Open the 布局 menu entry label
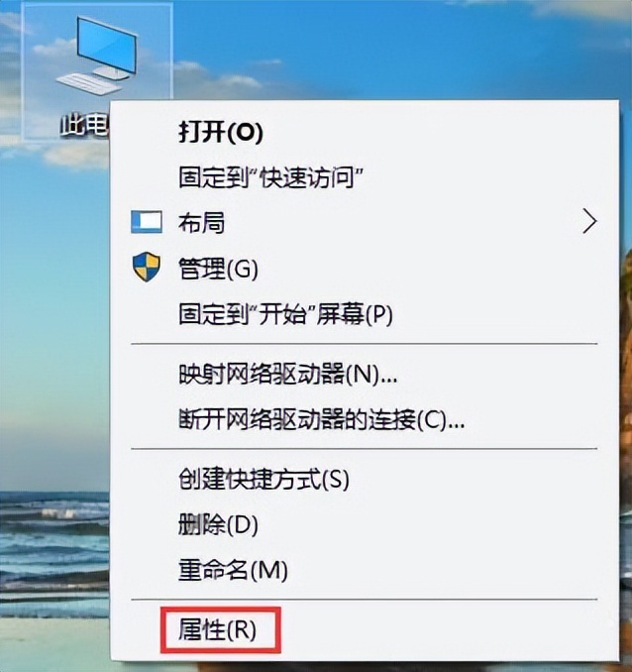Image resolution: width=632 pixels, height=672 pixels. coord(202,223)
